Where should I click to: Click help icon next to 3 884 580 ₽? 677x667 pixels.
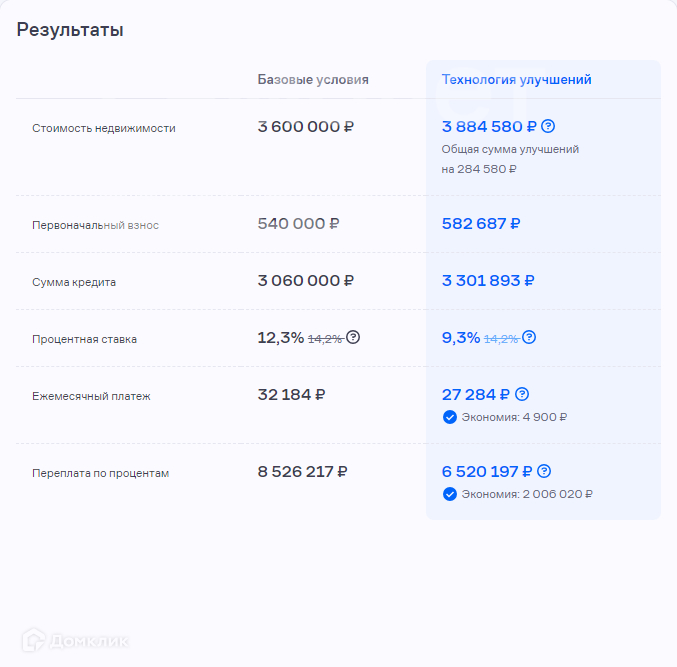click(548, 127)
